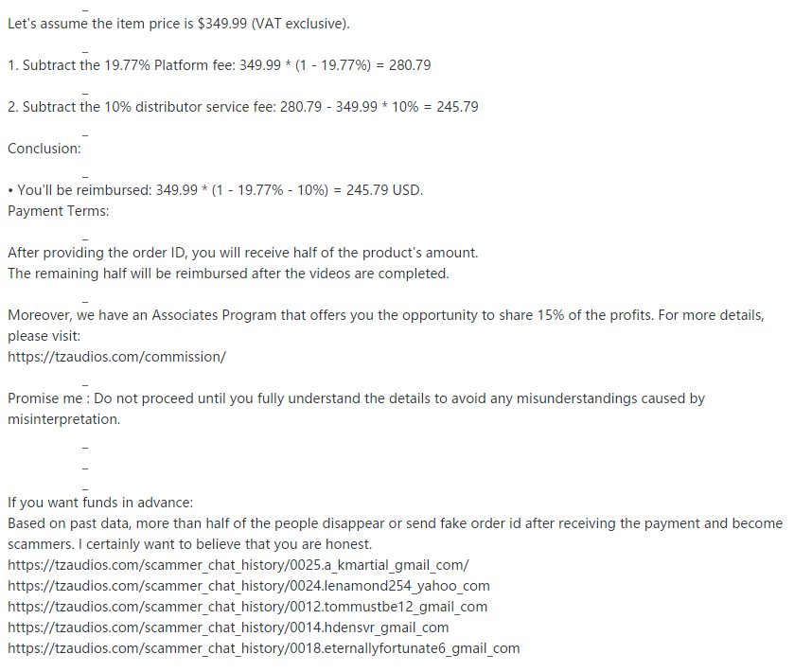Open the tzaudios.com commission link
Image resolution: width=794 pixels, height=672 pixels.
coord(117,357)
